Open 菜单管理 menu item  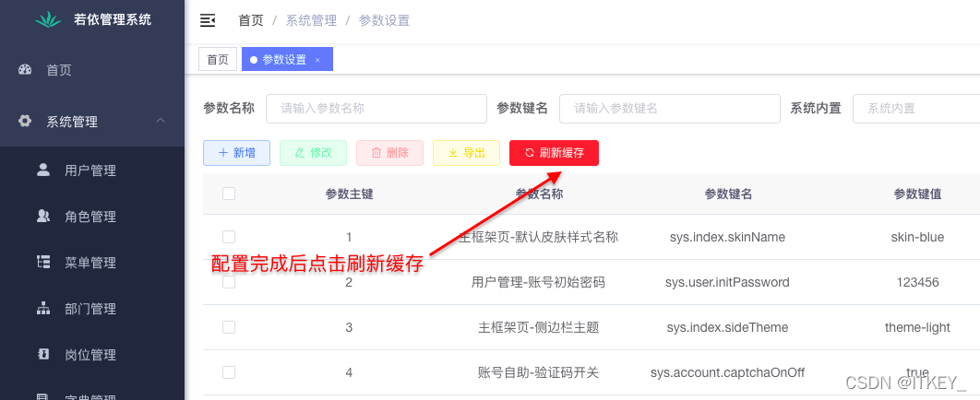pyautogui.click(x=92, y=263)
